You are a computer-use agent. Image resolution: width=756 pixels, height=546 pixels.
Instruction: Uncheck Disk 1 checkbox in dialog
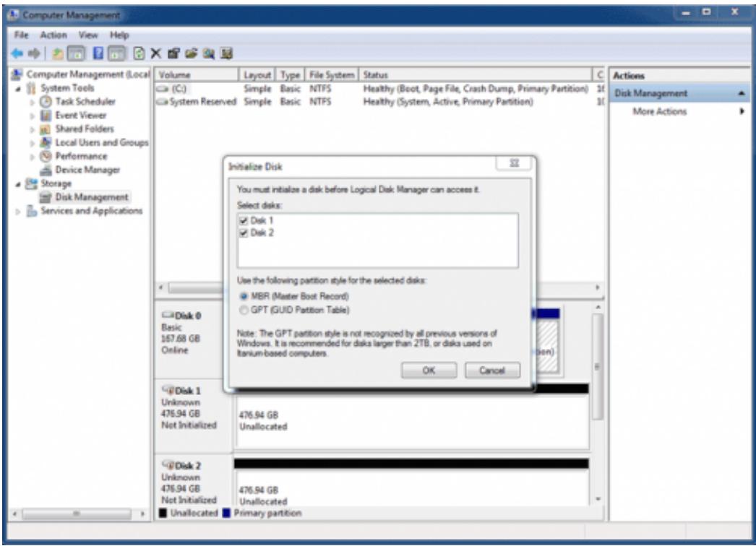tap(244, 221)
